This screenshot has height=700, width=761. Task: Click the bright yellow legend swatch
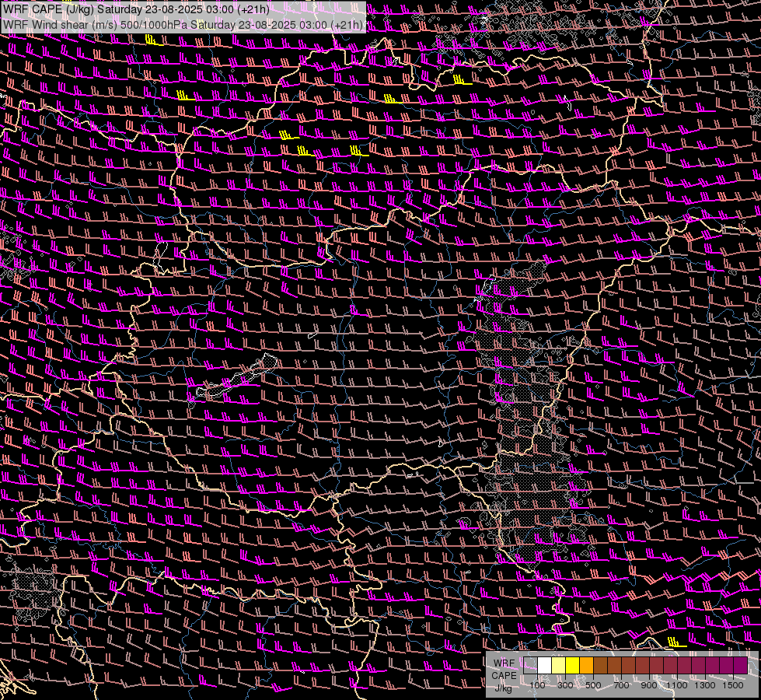(x=573, y=665)
